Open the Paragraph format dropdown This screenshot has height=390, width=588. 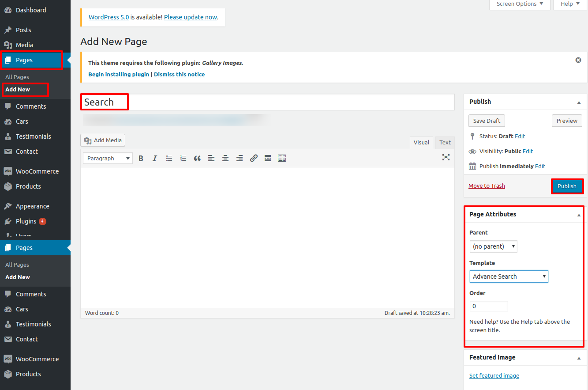(108, 158)
